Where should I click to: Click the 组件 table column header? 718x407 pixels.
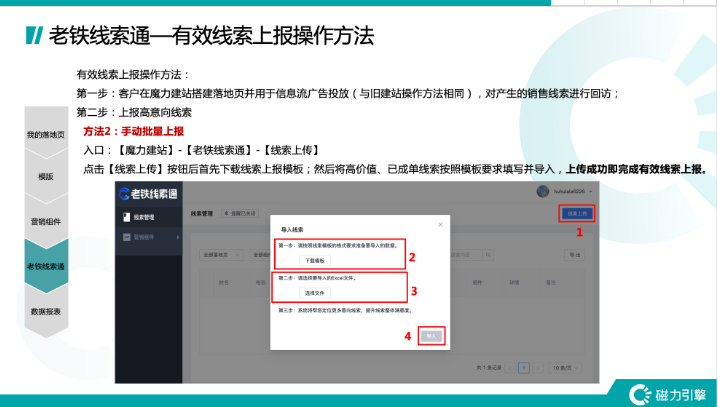(x=477, y=282)
